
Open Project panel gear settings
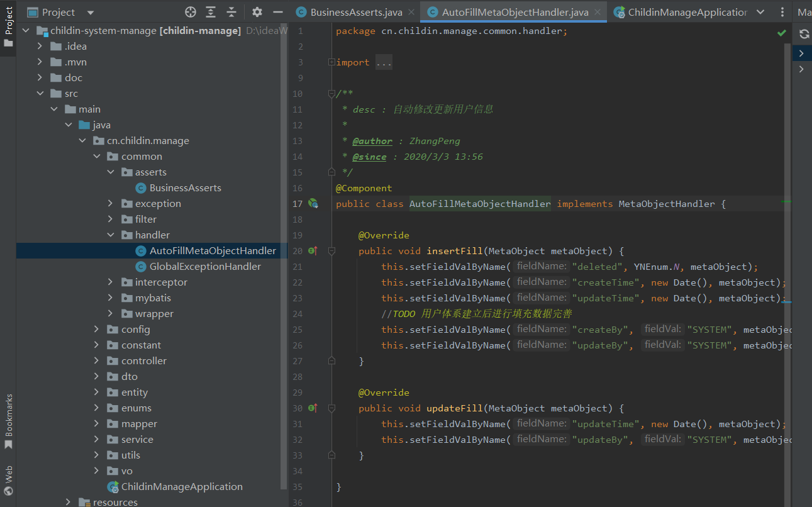click(x=257, y=12)
